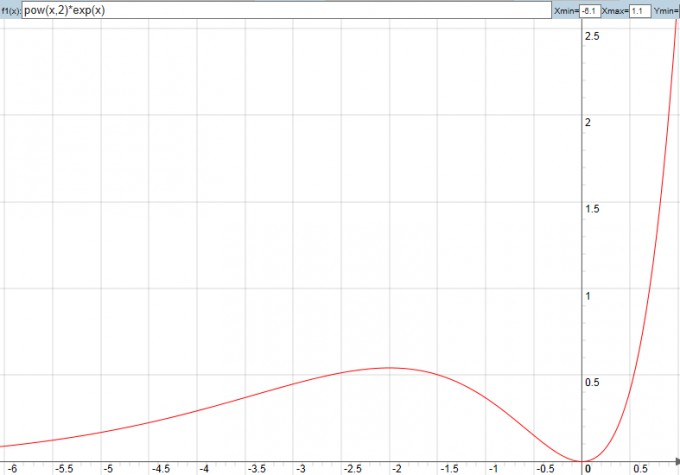This screenshot has height=475, width=680.
Task: Click the Xmin value field
Action: [590, 11]
